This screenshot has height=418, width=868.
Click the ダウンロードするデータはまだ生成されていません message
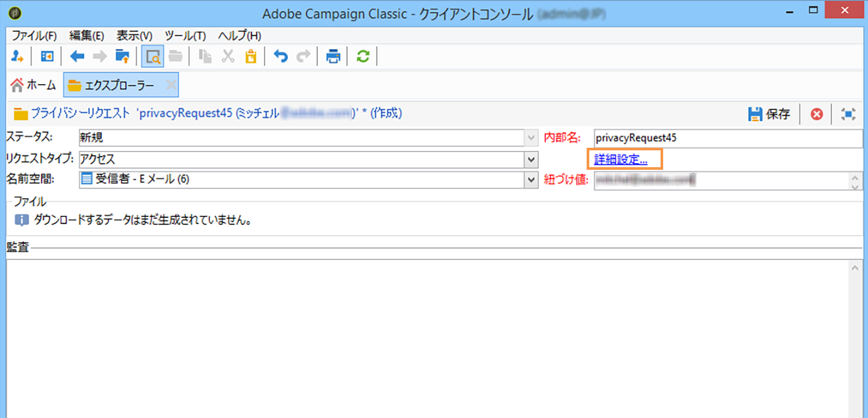(143, 220)
